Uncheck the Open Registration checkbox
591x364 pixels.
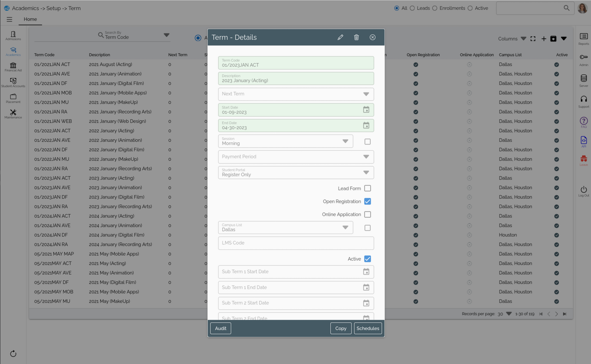point(367,201)
